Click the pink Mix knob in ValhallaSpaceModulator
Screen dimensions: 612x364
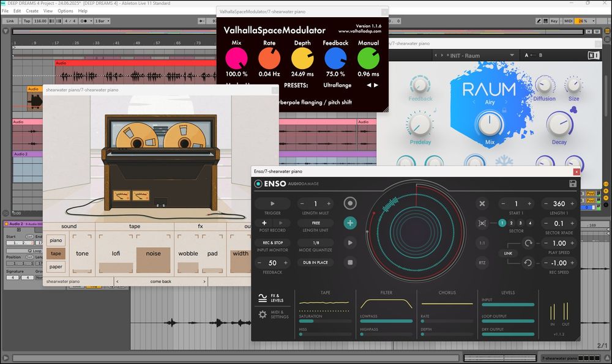click(x=236, y=59)
